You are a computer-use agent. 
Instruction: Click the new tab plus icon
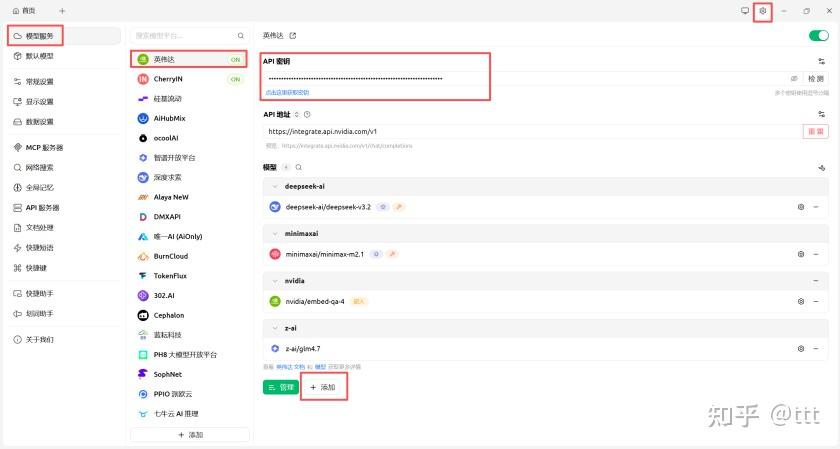tap(61, 10)
